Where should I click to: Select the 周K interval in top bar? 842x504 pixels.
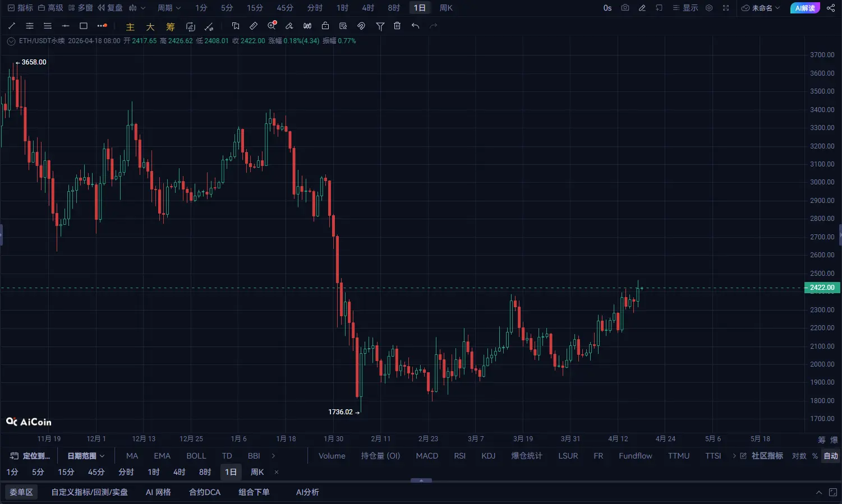446,8
